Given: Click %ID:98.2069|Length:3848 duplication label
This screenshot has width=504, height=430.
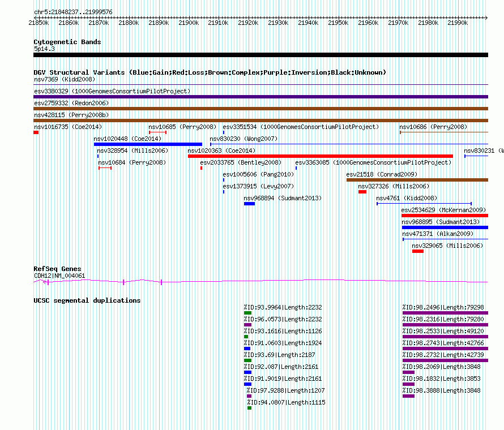Looking at the screenshot, I should coord(442,367).
